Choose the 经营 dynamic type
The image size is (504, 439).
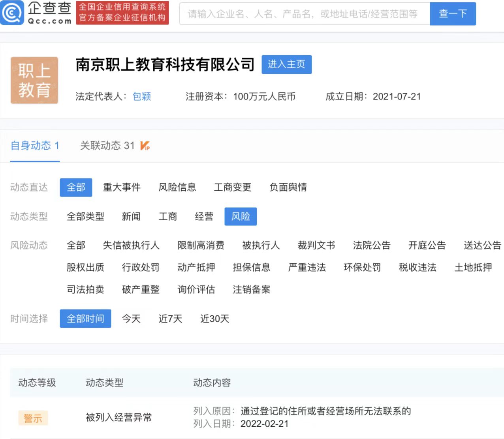[204, 217]
